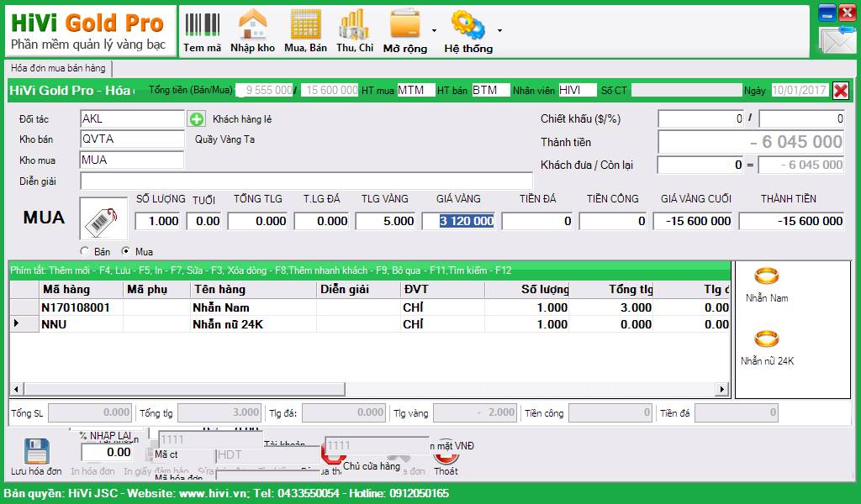Viewport: 861px width, 504px height.
Task: Click the Kho mua field containing MUA
Action: pos(132,160)
